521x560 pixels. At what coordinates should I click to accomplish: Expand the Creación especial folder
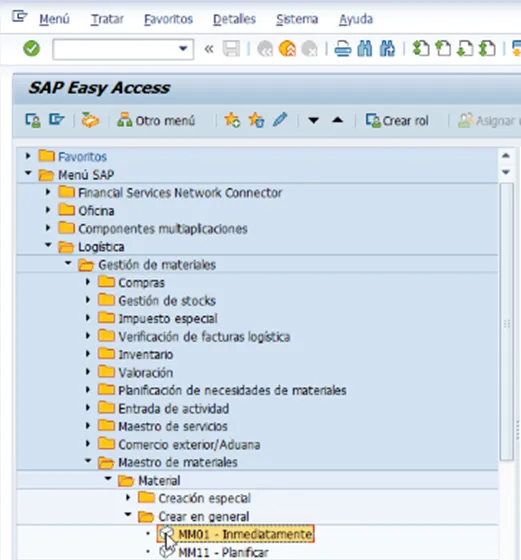(128, 497)
